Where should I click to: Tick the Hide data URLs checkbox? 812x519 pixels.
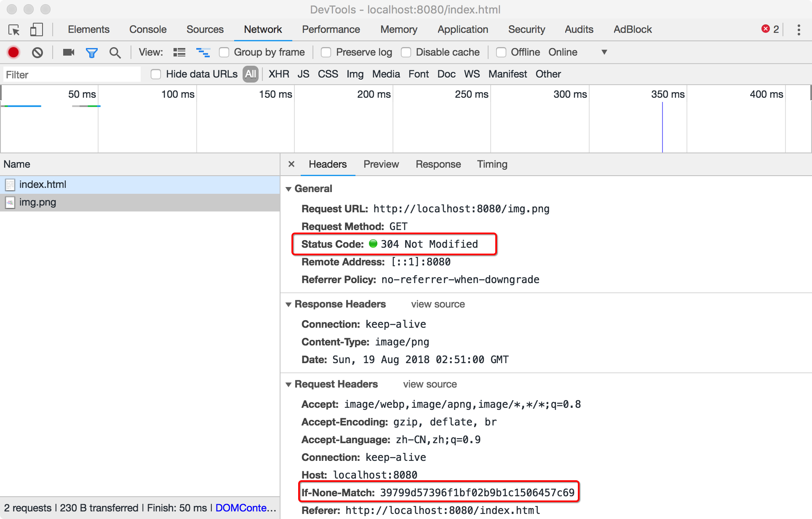click(156, 74)
